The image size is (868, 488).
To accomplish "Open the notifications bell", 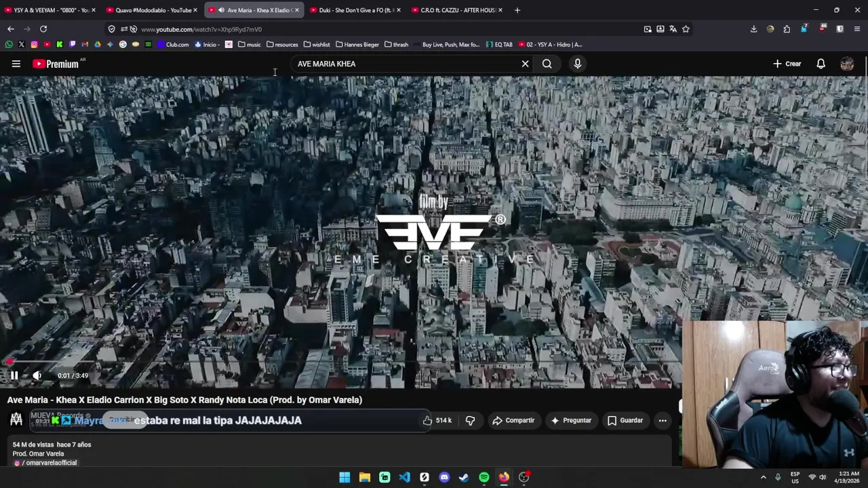I will (x=821, y=64).
